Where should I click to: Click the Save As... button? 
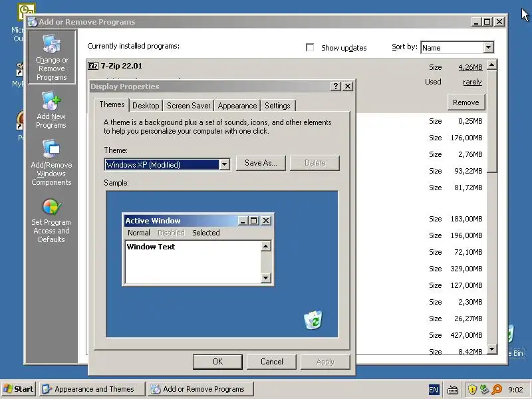click(x=261, y=163)
